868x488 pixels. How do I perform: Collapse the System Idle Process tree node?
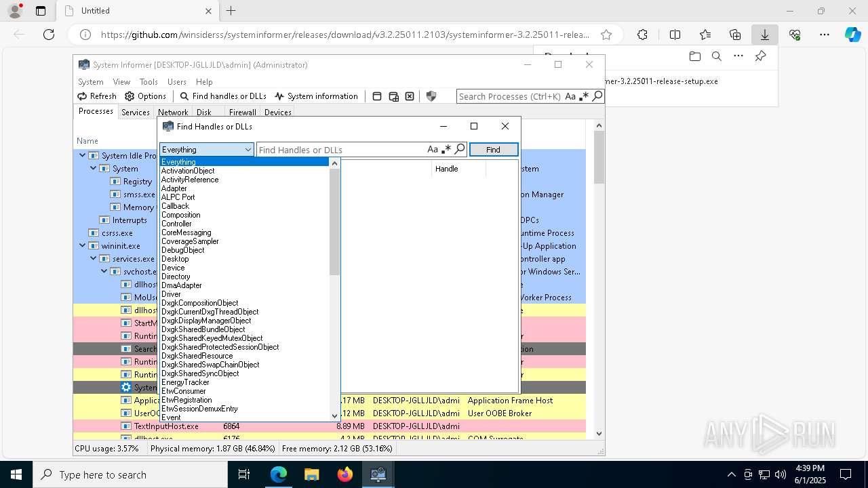click(83, 155)
